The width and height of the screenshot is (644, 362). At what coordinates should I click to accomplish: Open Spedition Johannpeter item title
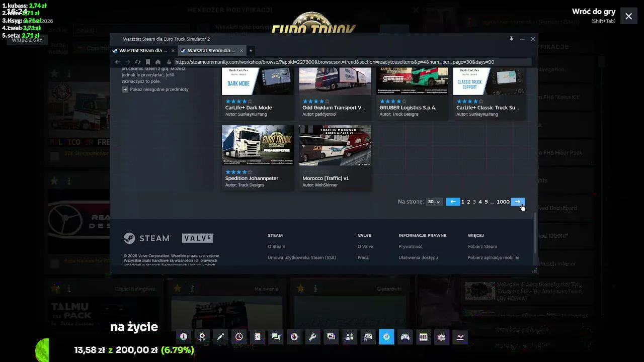pyautogui.click(x=252, y=178)
